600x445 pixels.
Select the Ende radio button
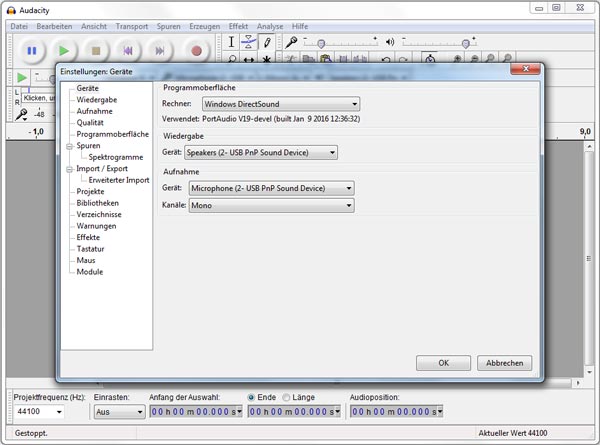[x=252, y=397]
